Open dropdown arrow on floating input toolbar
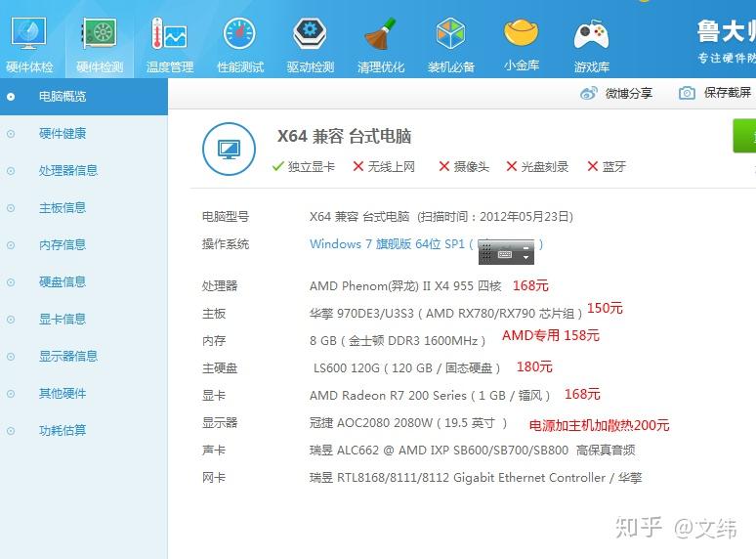The width and height of the screenshot is (756, 559). click(526, 258)
